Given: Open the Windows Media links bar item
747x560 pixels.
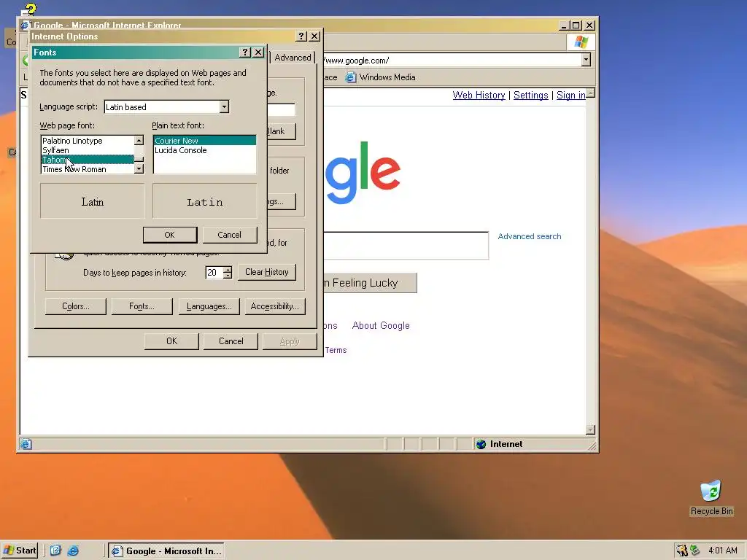Looking at the screenshot, I should [x=381, y=77].
